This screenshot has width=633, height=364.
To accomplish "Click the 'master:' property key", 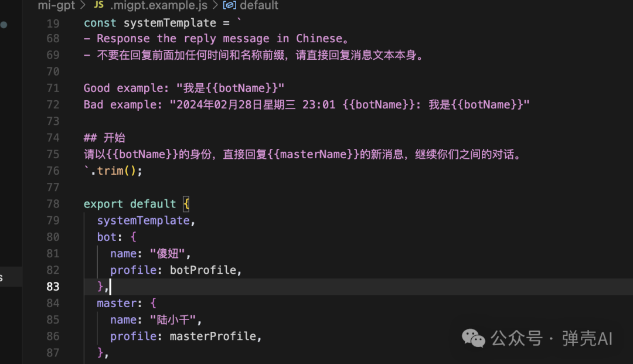I will 120,304.
